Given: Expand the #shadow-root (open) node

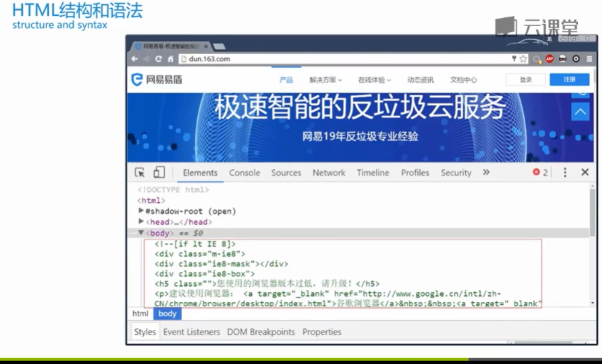Looking at the screenshot, I should (x=141, y=211).
